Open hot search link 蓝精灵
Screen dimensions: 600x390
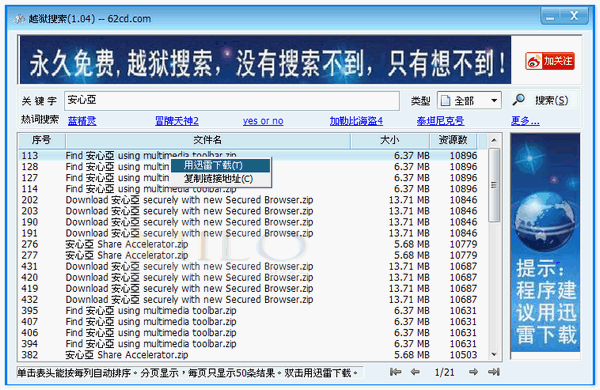coord(82,121)
